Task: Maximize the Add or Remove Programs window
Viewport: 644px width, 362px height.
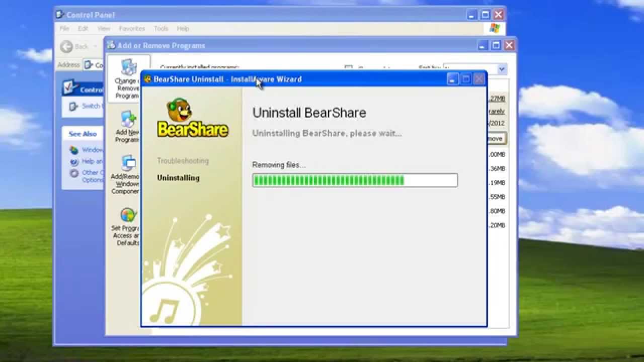Action: (497, 45)
